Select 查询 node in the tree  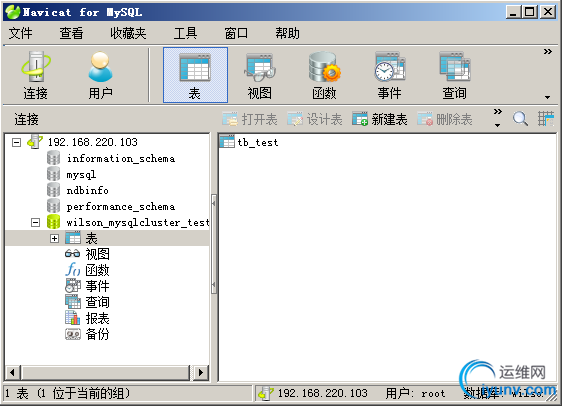click(97, 302)
